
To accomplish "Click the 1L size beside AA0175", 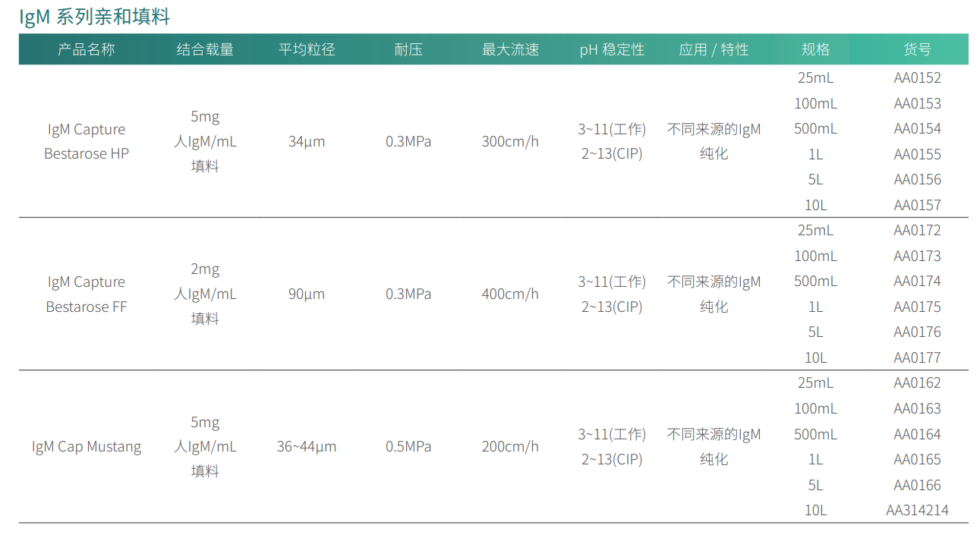I will [815, 307].
